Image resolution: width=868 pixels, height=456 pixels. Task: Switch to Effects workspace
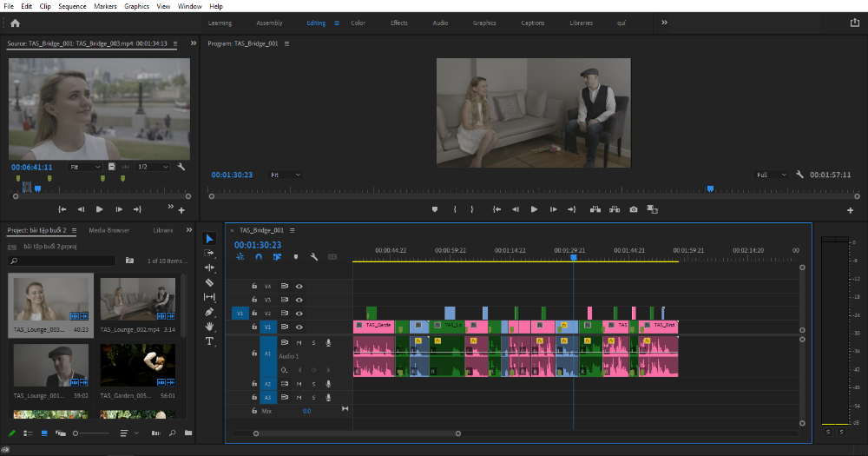399,23
